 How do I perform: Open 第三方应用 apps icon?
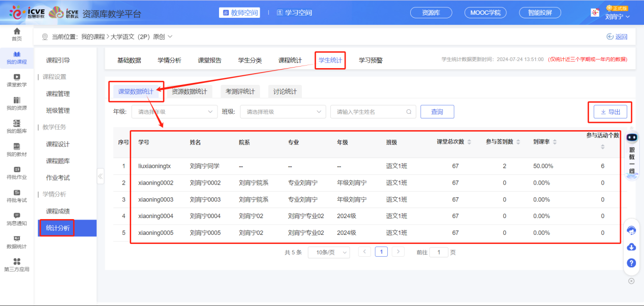tap(17, 264)
